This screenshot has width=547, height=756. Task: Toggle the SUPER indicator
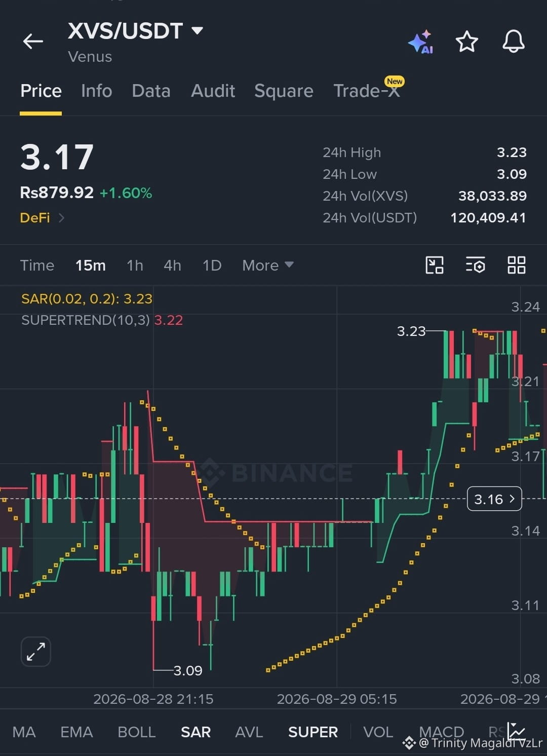(313, 732)
